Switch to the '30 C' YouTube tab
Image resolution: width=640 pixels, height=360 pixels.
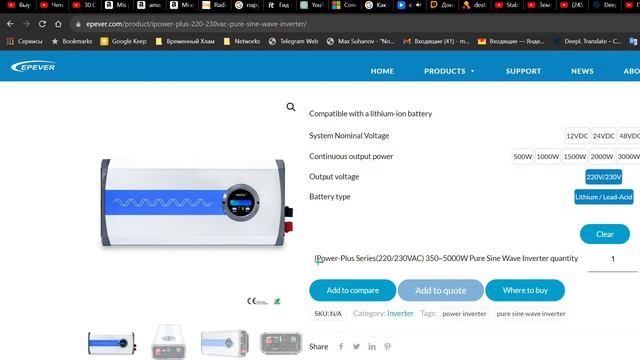[84, 5]
